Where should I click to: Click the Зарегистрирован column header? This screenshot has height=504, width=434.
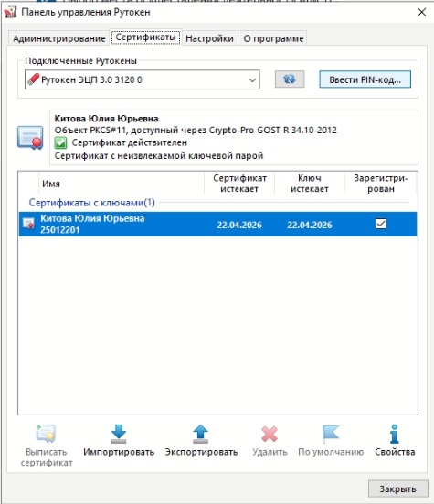381,184
